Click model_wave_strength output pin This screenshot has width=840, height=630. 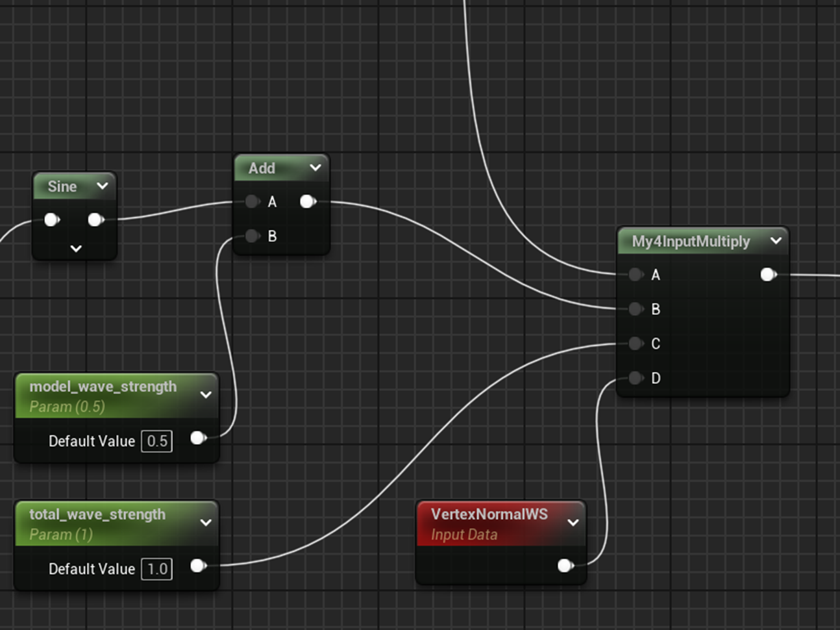click(x=198, y=438)
